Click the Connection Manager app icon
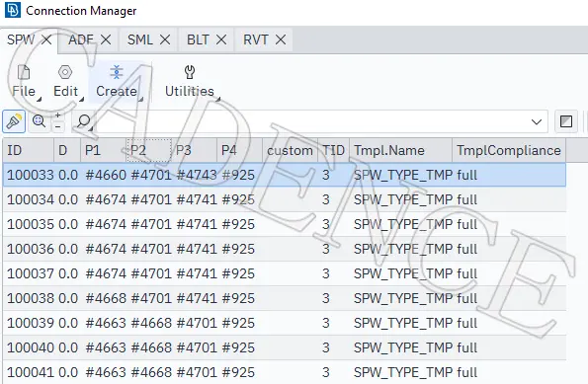The width and height of the screenshot is (588, 384). point(13,11)
